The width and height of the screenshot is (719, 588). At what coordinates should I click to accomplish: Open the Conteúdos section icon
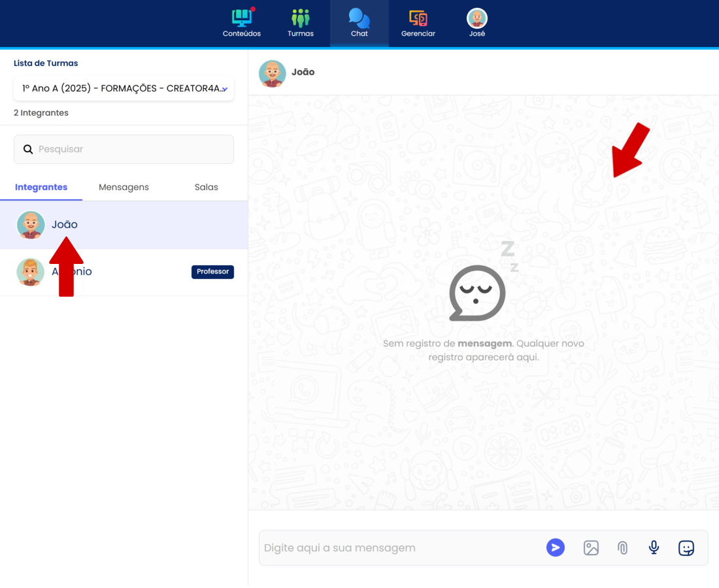pyautogui.click(x=241, y=18)
